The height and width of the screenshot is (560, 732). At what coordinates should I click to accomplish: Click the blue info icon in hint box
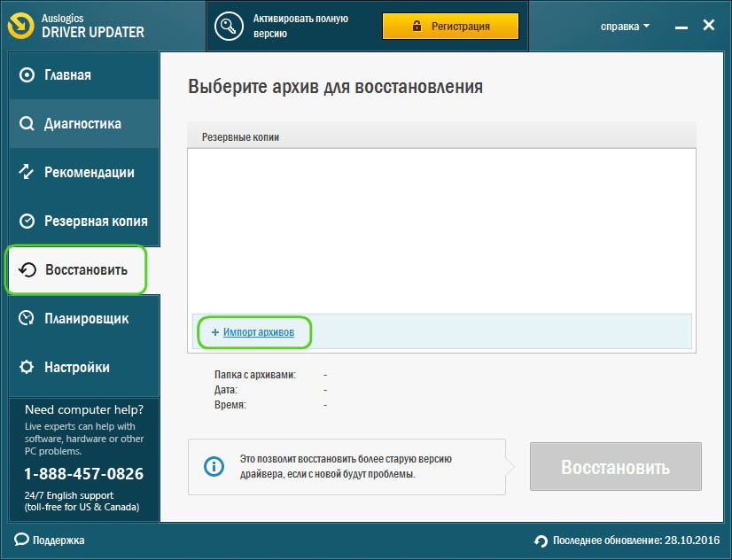(x=213, y=466)
